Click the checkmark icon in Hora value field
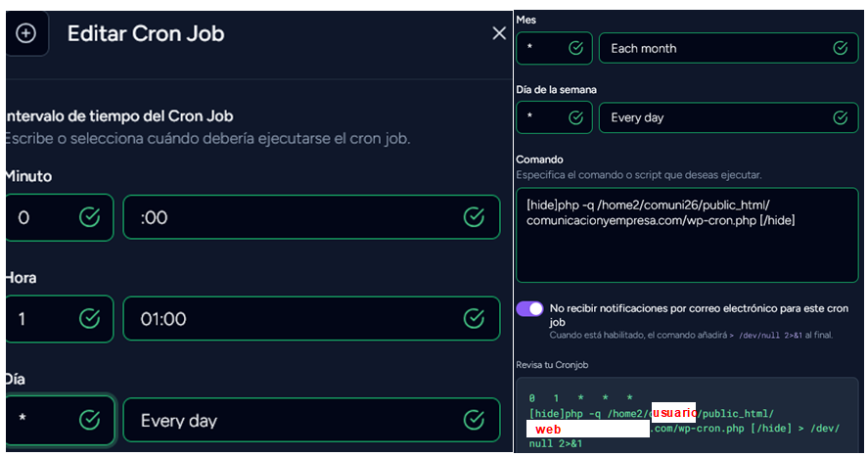The height and width of the screenshot is (457, 868). (x=89, y=319)
